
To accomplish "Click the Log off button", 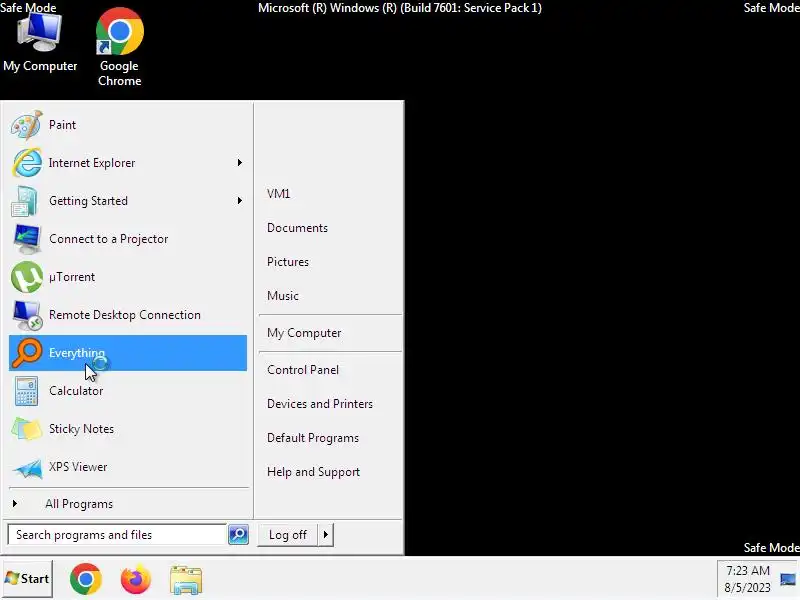I will pyautogui.click(x=288, y=535).
